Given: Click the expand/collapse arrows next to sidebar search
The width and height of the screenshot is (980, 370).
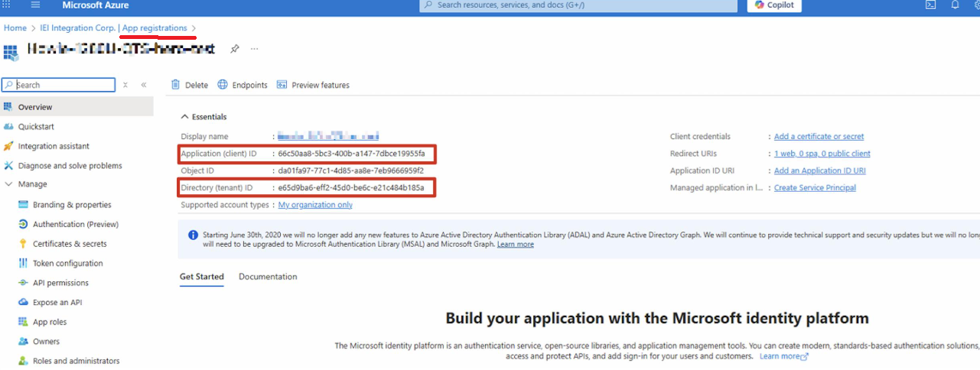Looking at the screenshot, I should point(125,85).
